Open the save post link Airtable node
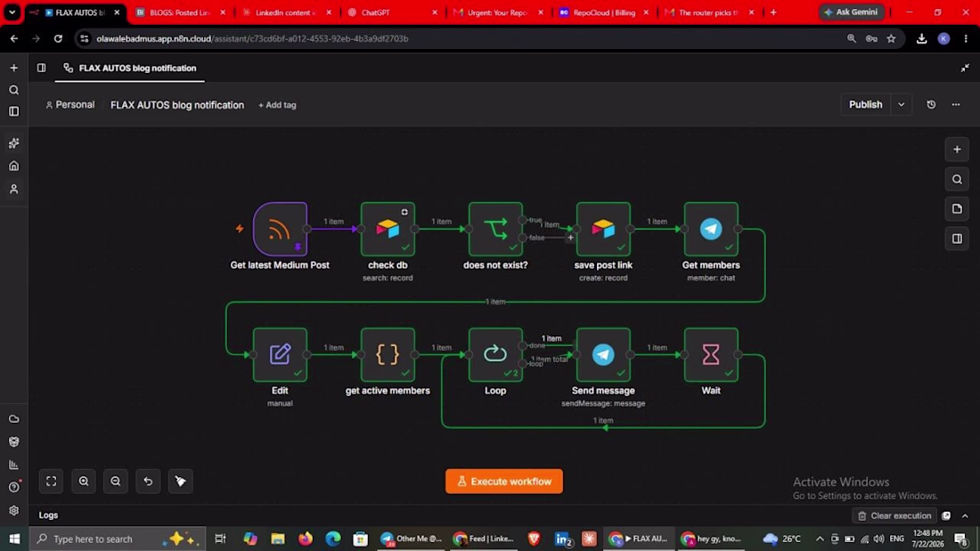980x551 pixels. 603,230
